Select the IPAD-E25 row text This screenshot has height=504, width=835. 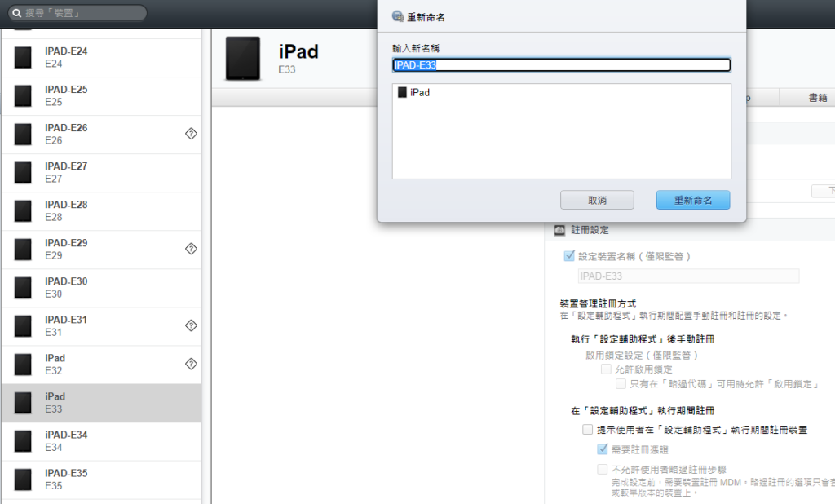[66, 90]
